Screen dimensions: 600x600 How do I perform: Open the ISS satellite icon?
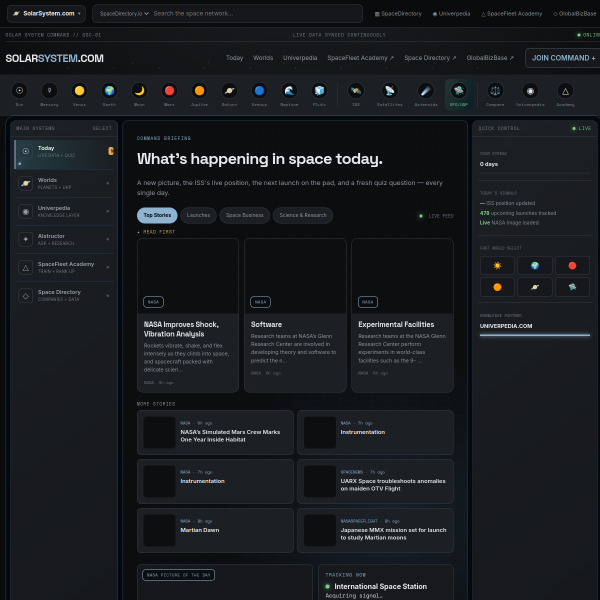pos(356,94)
